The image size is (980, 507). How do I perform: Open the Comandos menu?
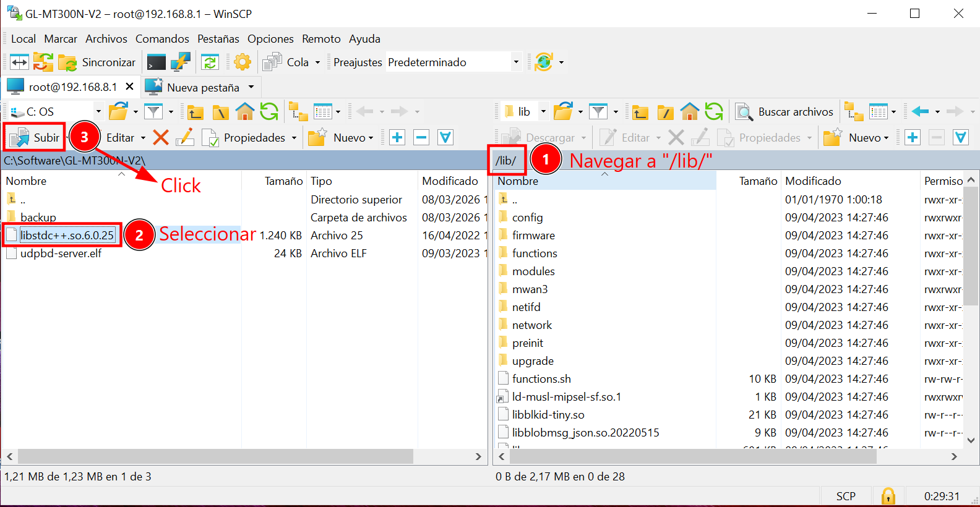click(162, 39)
